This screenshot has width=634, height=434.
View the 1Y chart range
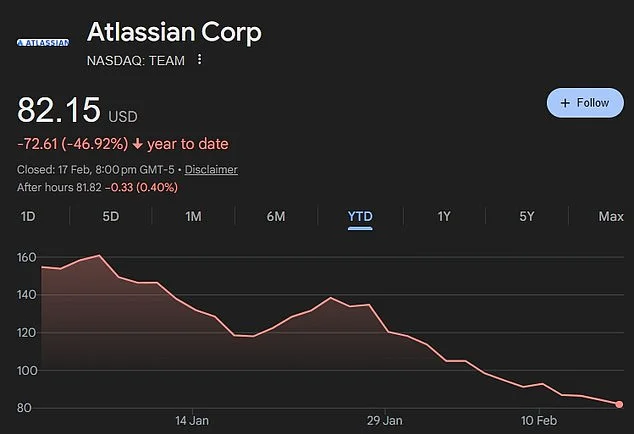point(443,216)
